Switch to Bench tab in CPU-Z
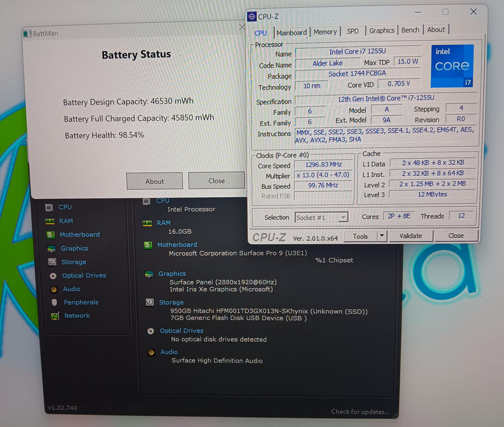Viewport: 504px width, 427px height. 410,30
